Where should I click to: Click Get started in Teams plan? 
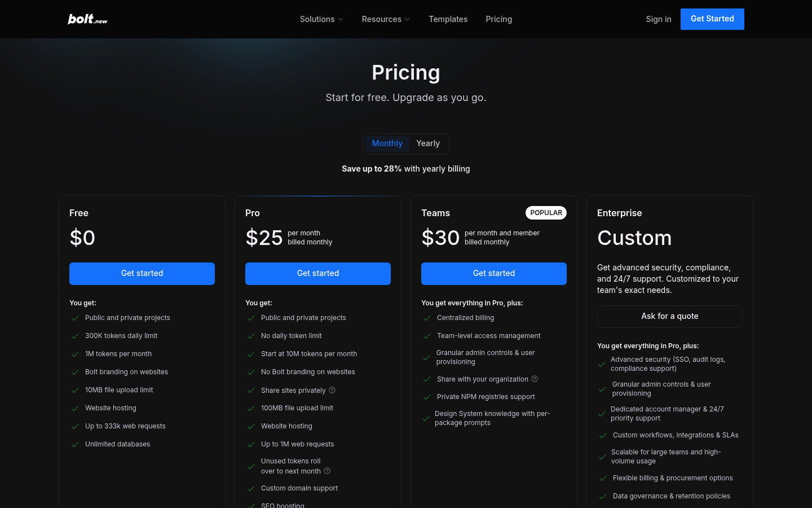494,274
